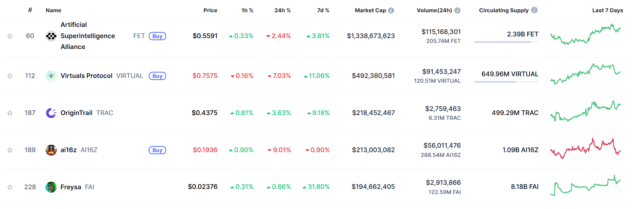Click the Artificial Superintelligence Alliance logo

[x=51, y=36]
